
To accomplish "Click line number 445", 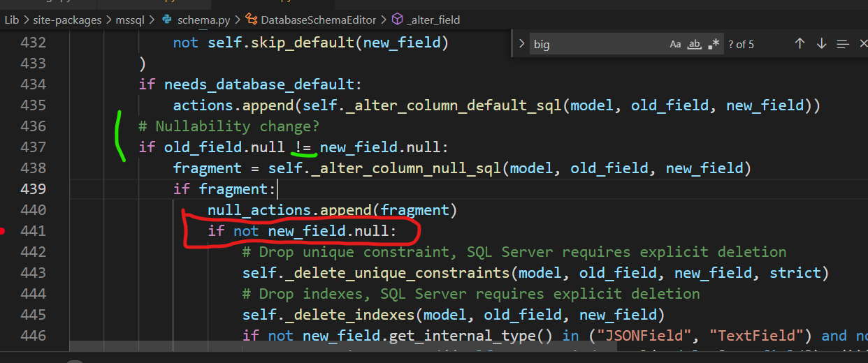I will click(33, 315).
